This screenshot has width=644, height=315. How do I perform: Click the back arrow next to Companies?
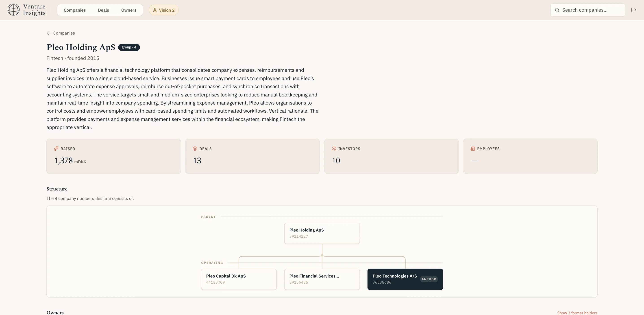coord(48,33)
